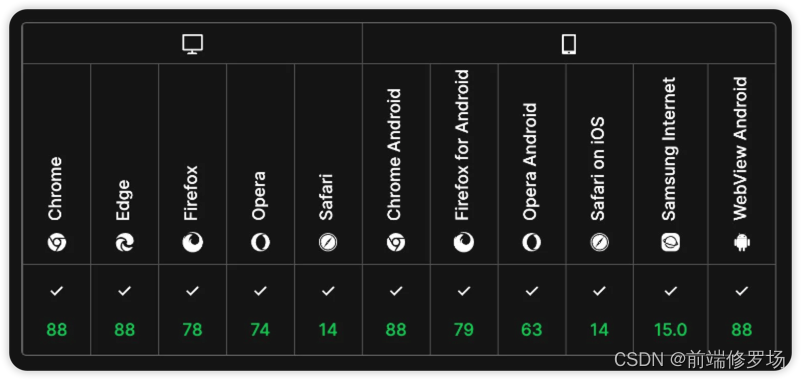Click the Chrome desktop browser icon

[57, 242]
